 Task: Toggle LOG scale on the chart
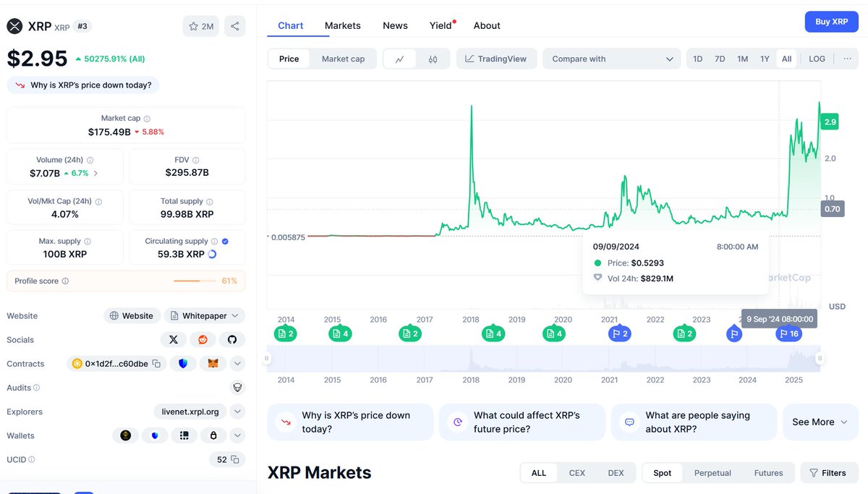(x=817, y=59)
